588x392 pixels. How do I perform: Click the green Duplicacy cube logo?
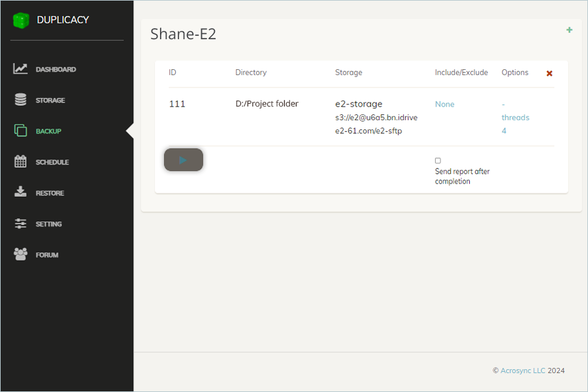point(21,20)
